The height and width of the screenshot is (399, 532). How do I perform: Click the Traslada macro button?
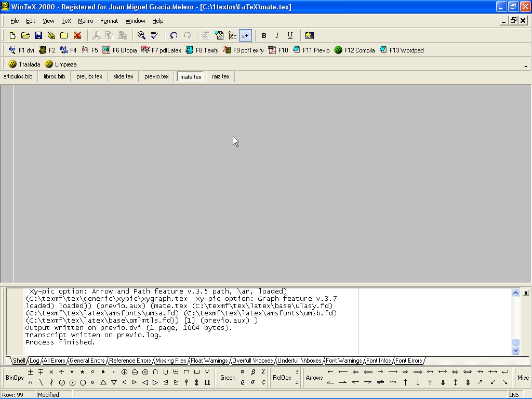click(24, 64)
